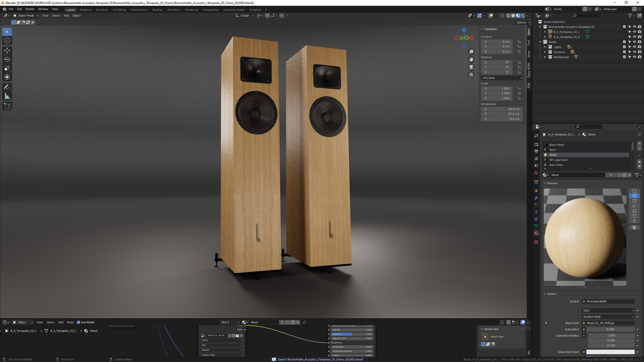644x362 pixels.
Task: Hide B_A_Tempesta_20_R in the viewport
Action: (x=635, y=36)
